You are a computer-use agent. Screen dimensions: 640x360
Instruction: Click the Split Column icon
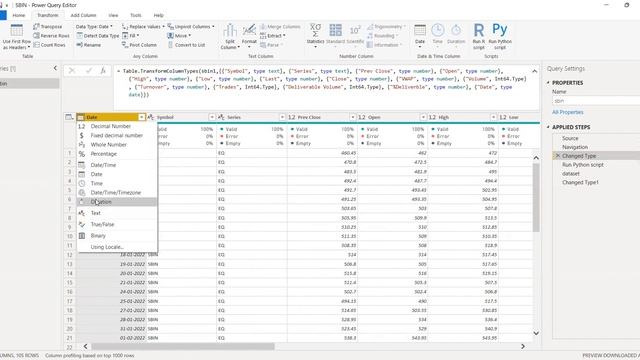pyautogui.click(x=230, y=30)
